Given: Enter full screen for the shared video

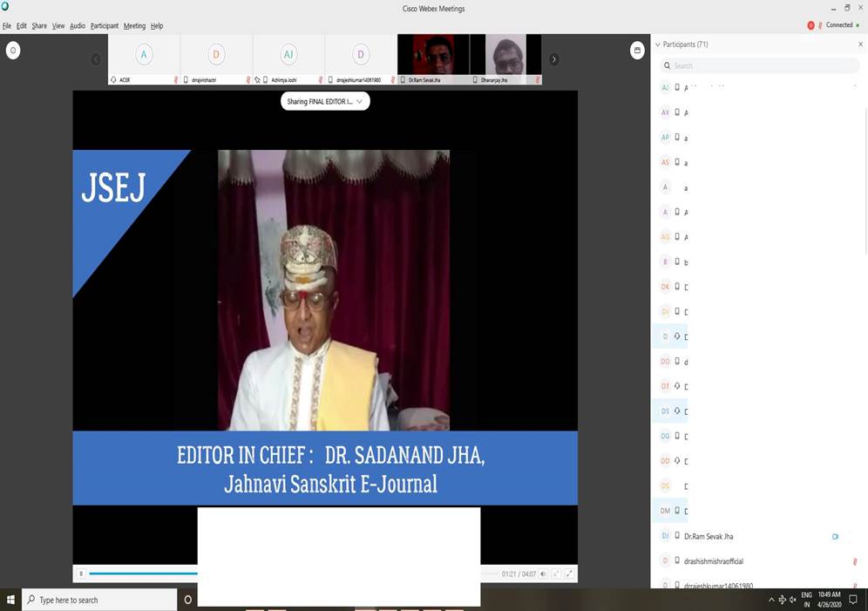Looking at the screenshot, I should point(569,574).
